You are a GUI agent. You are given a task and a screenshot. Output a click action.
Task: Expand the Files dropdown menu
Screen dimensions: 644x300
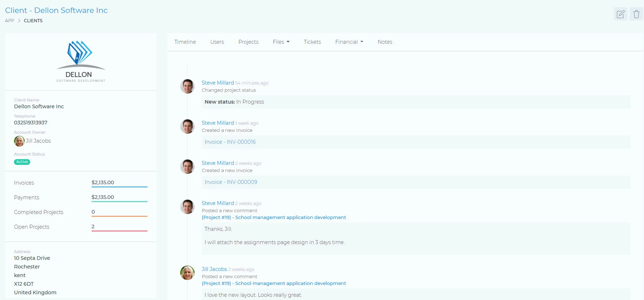click(281, 42)
